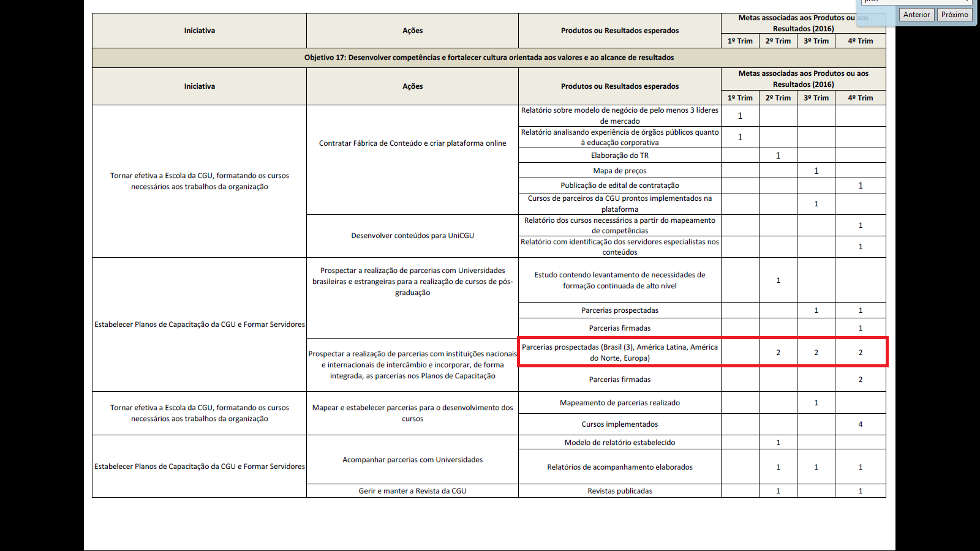Select the Contratar Fábrica de Conteúdo cell
980x551 pixels.
click(x=412, y=143)
